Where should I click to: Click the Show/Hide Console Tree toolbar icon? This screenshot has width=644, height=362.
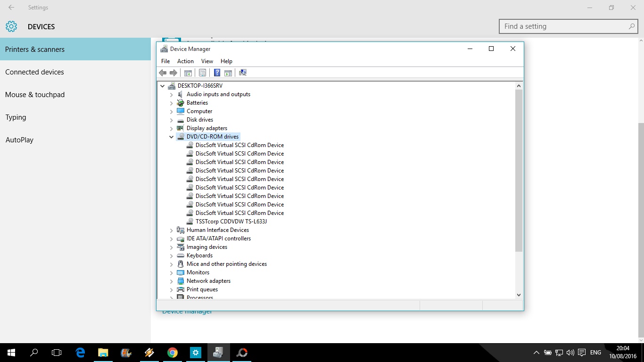(188, 72)
